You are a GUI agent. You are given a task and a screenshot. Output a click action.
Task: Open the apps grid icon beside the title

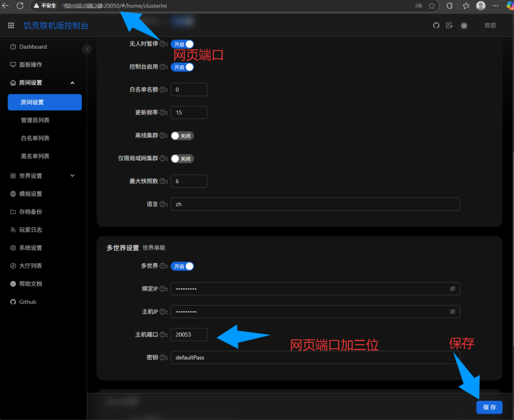coord(11,26)
